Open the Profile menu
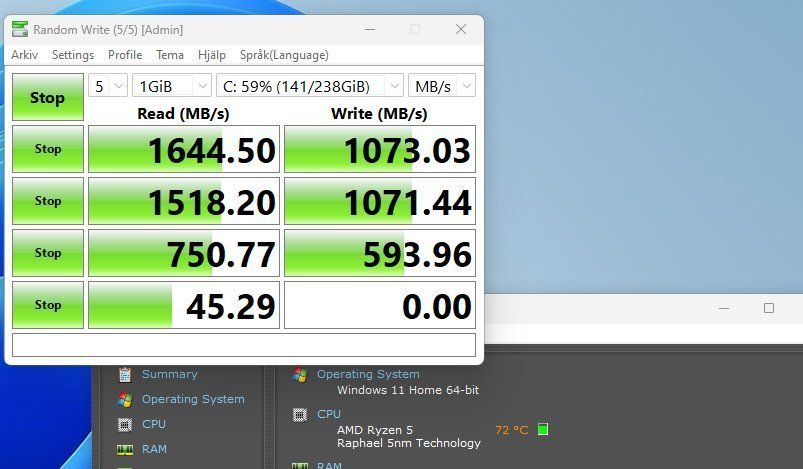The height and width of the screenshot is (469, 803). [x=125, y=55]
